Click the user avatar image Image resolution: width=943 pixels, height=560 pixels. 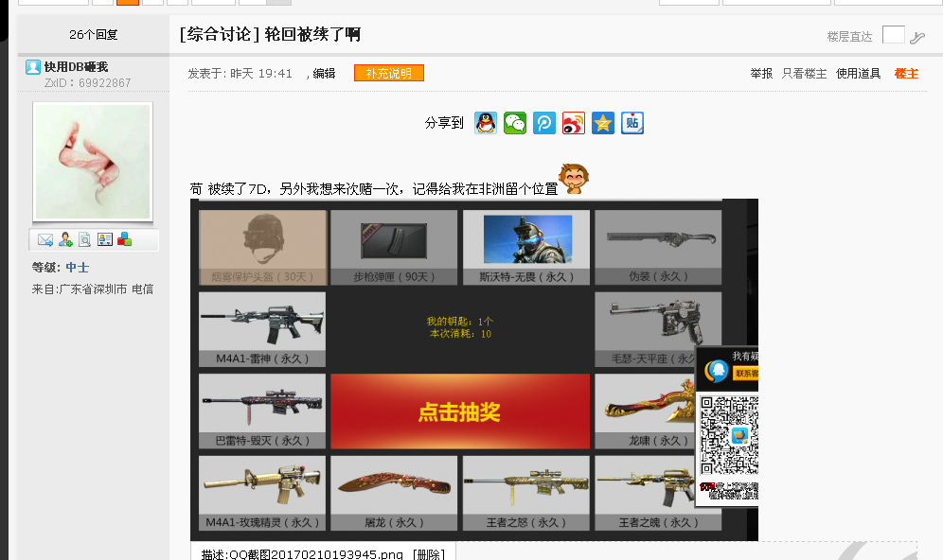[93, 161]
